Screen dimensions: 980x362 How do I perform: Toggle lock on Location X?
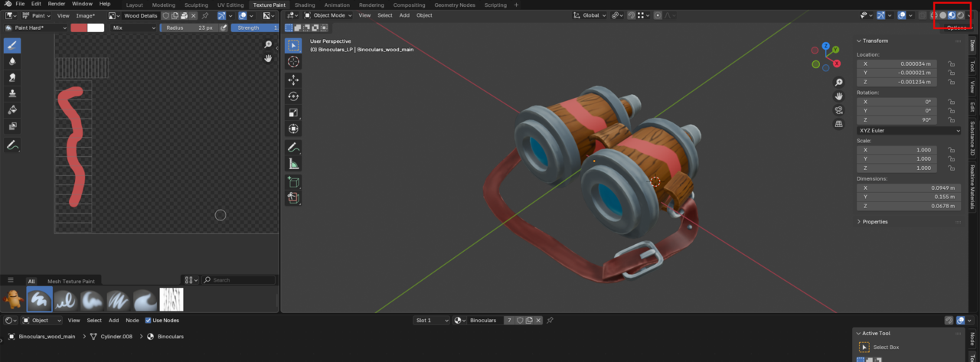point(951,64)
